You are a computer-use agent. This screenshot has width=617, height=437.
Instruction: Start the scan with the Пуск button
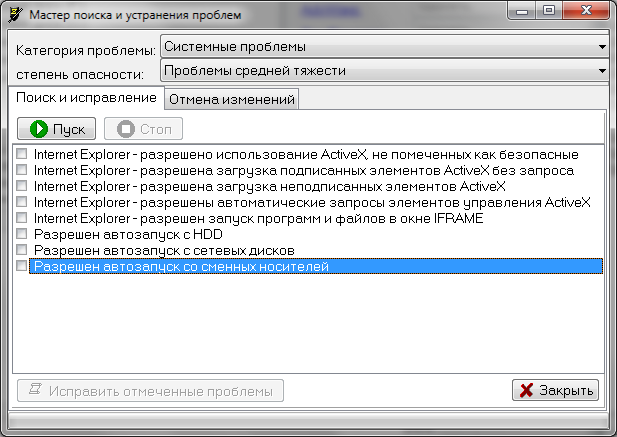coord(56,129)
